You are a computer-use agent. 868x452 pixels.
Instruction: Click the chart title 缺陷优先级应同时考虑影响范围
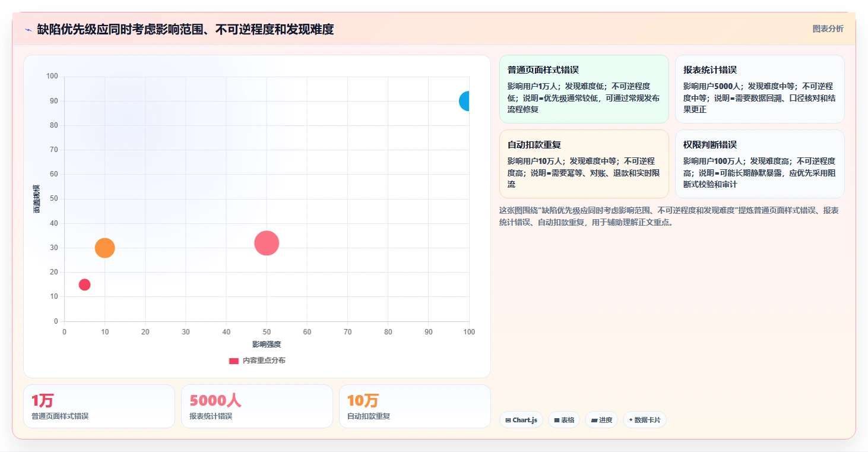[185, 29]
